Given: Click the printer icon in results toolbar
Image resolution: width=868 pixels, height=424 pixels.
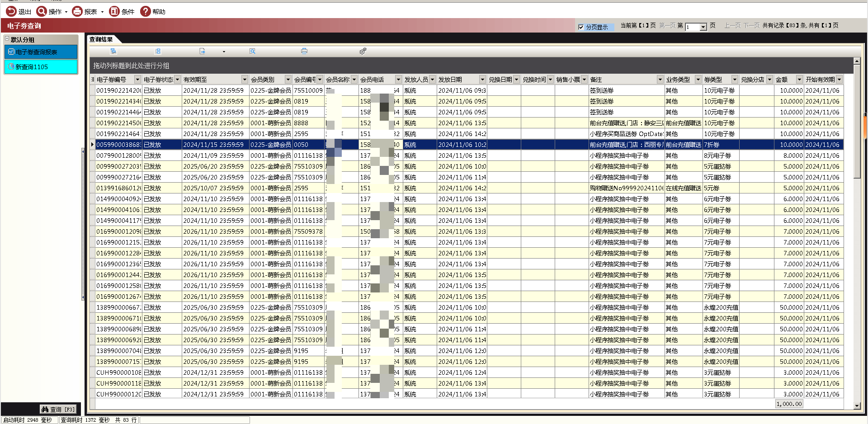Looking at the screenshot, I should click(304, 51).
